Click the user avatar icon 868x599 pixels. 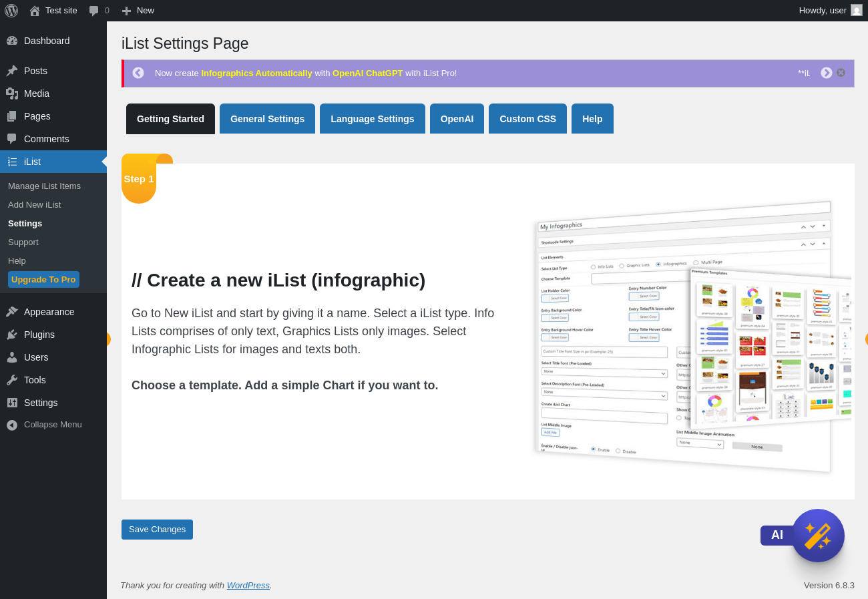coord(857,11)
